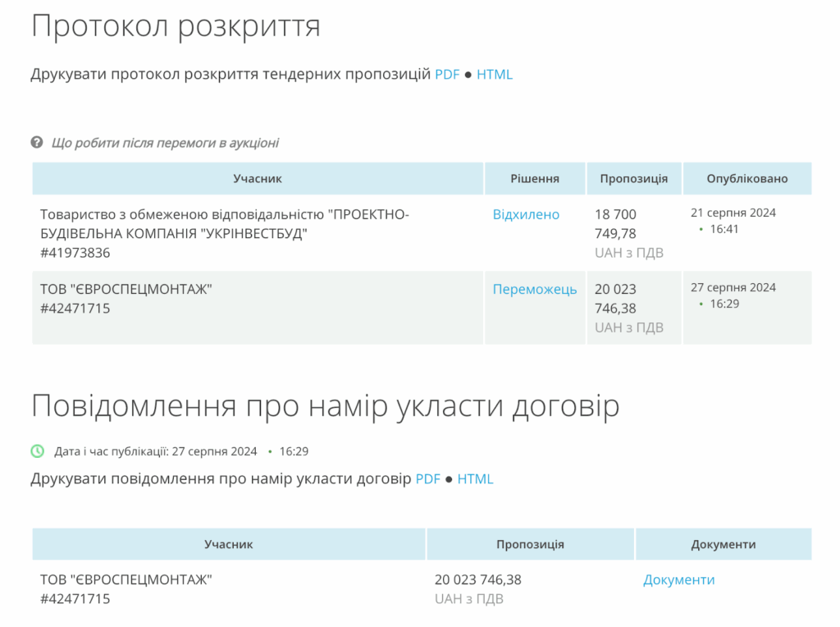Image resolution: width=840 pixels, height=627 pixels.
Task: Click the 'Учасник' header in the protocol table
Action: coord(257,178)
